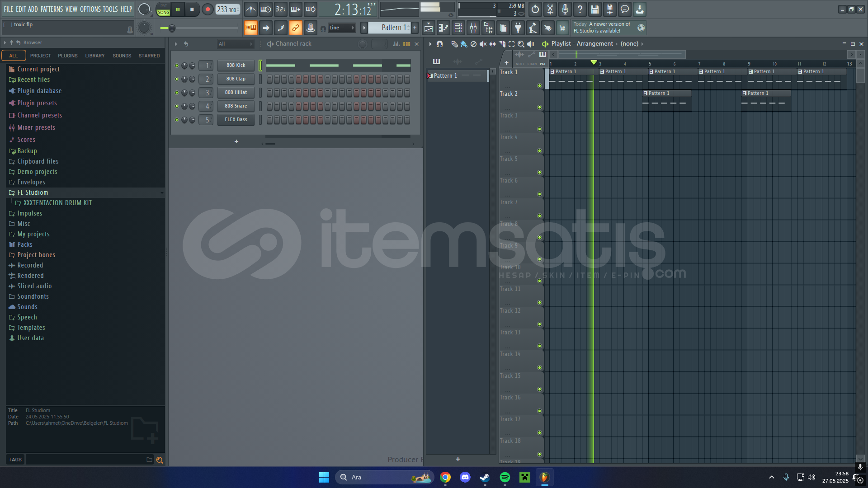Image resolution: width=868 pixels, height=488 pixels.
Task: Mute Track 2 in the playlist
Action: [539, 107]
